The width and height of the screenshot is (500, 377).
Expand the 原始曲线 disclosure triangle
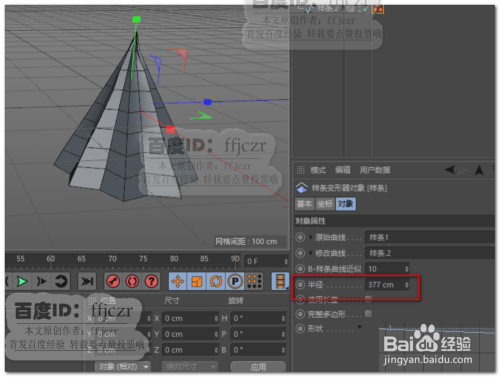tap(310, 237)
